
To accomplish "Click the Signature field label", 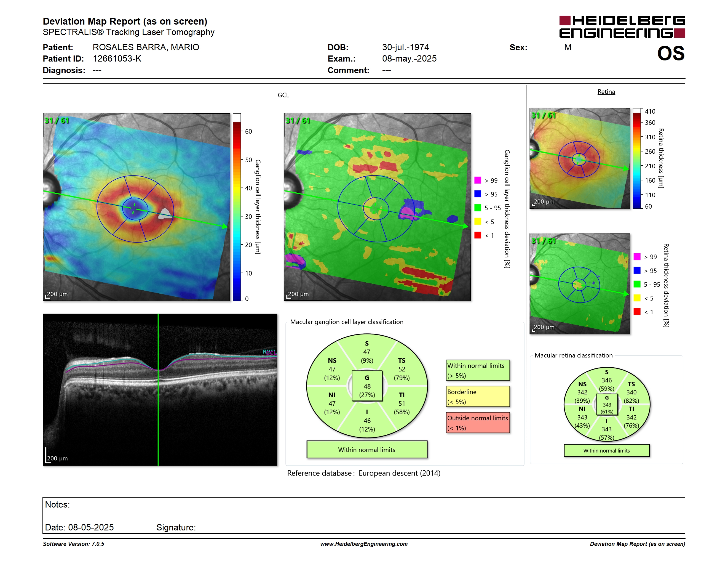I will 176,527.
